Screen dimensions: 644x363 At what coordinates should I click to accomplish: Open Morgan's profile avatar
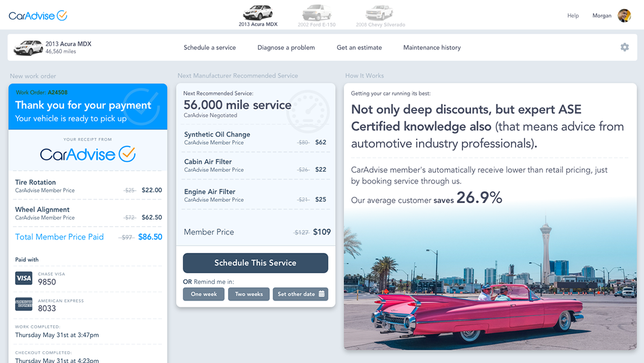[x=624, y=16]
